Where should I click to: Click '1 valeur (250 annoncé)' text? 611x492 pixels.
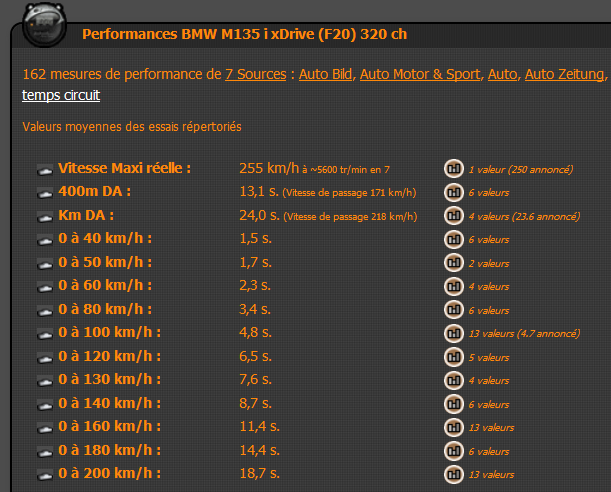(x=521, y=169)
